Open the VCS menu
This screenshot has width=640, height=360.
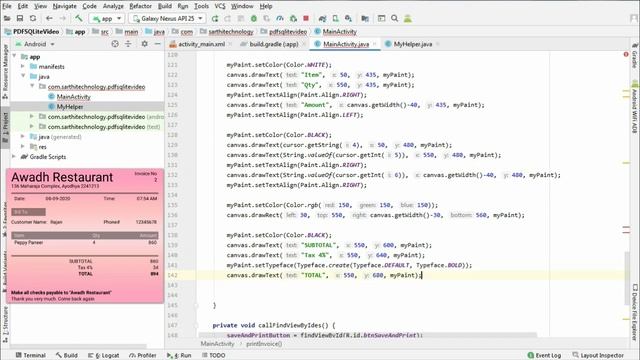pyautogui.click(x=220, y=6)
